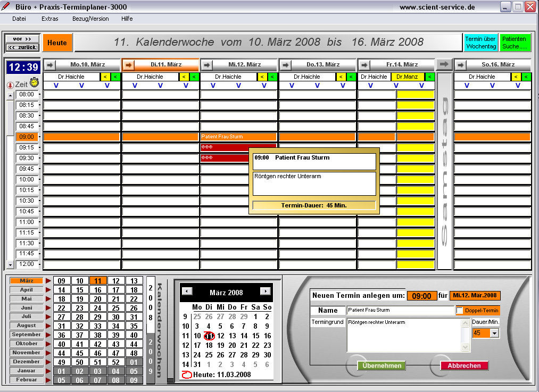The image size is (539, 392).
Task: Go to previous month in März 2008 calendar
Action: click(x=187, y=291)
